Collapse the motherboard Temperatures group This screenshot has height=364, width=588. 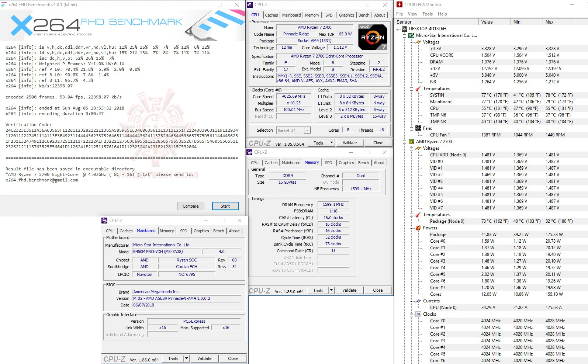[412, 89]
